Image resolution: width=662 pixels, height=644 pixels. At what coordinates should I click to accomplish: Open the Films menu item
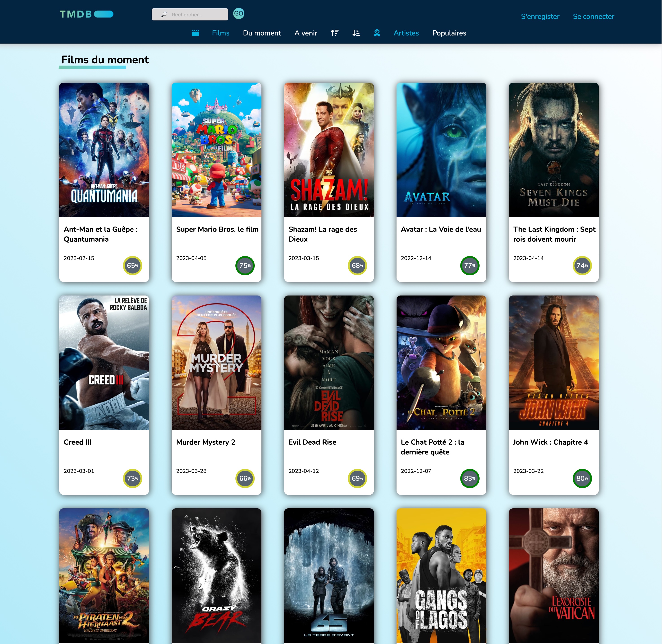click(220, 33)
